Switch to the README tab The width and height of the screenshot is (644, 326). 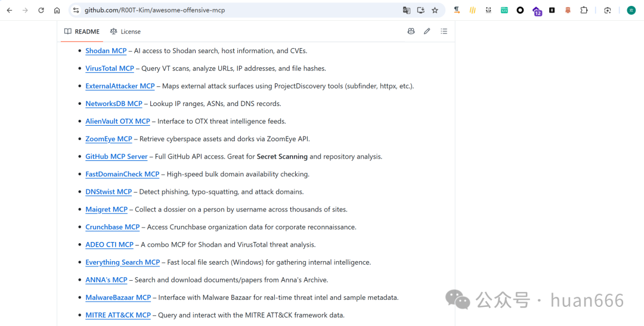(x=82, y=32)
